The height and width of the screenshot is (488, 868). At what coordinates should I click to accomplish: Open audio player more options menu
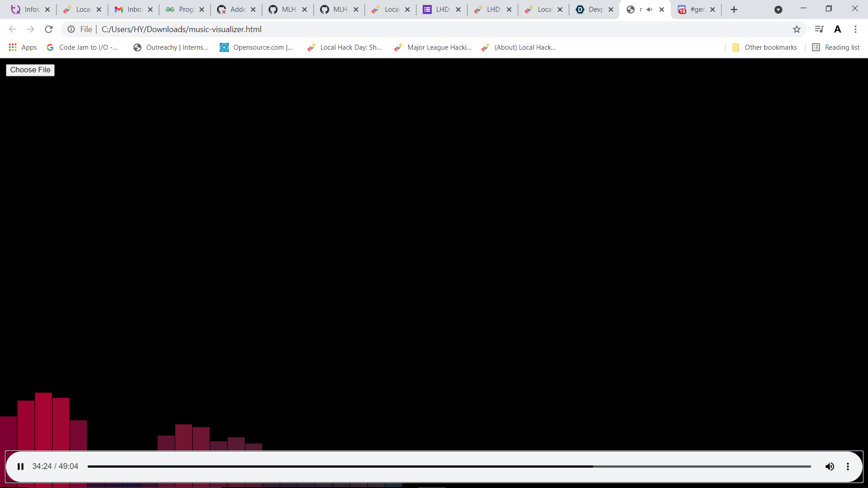pyautogui.click(x=848, y=466)
